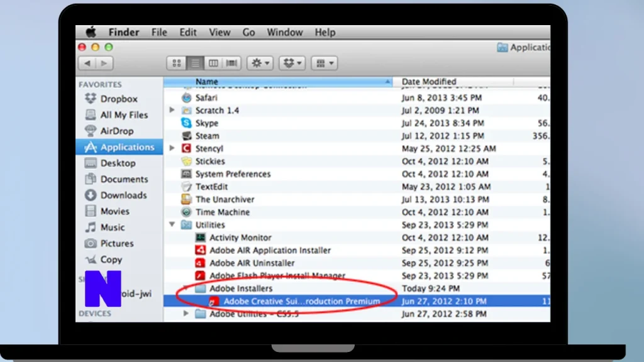The height and width of the screenshot is (362, 644).
Task: Open the View menu
Action: pyautogui.click(x=219, y=32)
